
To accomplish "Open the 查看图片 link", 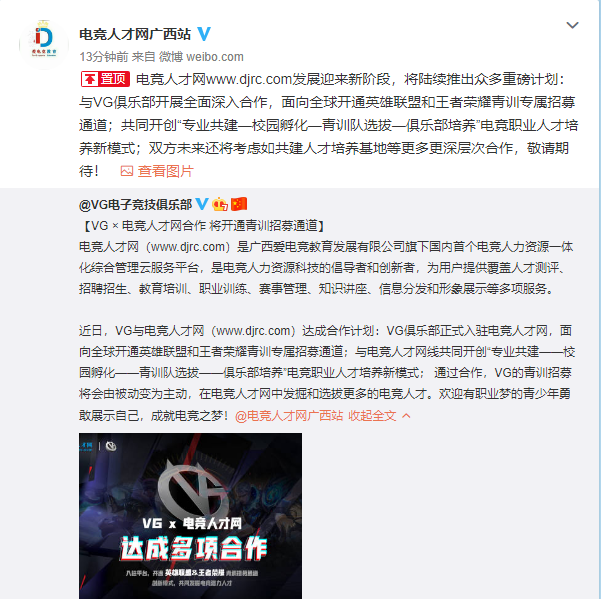I will click(x=166, y=171).
